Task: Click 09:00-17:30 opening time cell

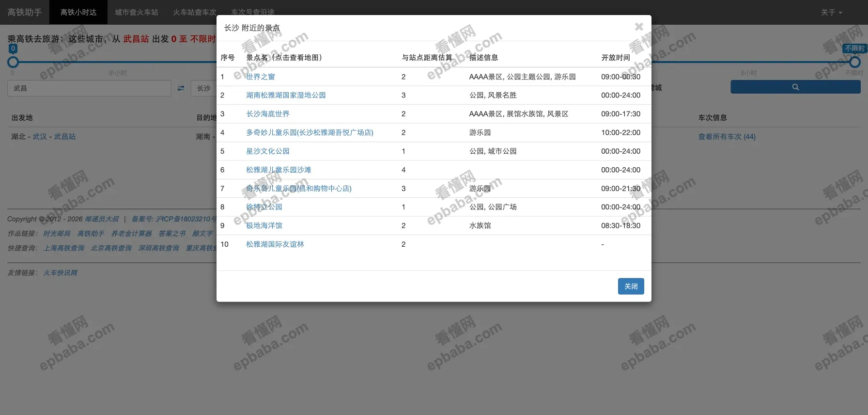Action: coord(620,114)
